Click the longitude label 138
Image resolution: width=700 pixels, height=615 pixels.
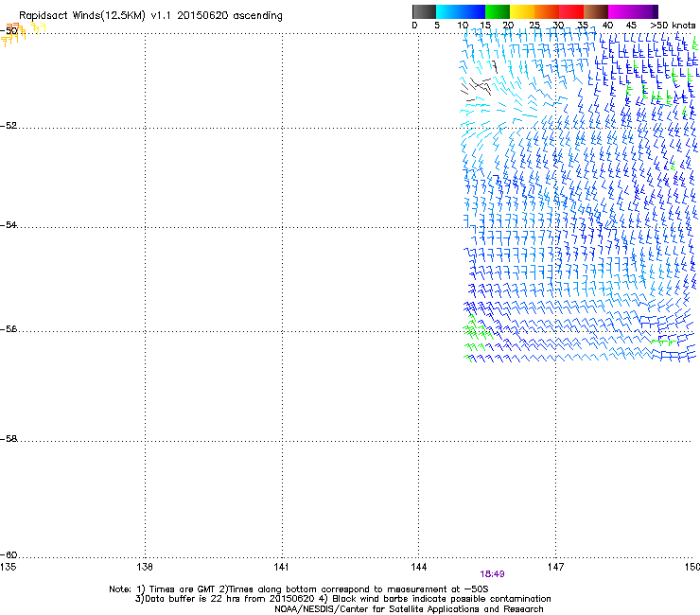tap(145, 567)
